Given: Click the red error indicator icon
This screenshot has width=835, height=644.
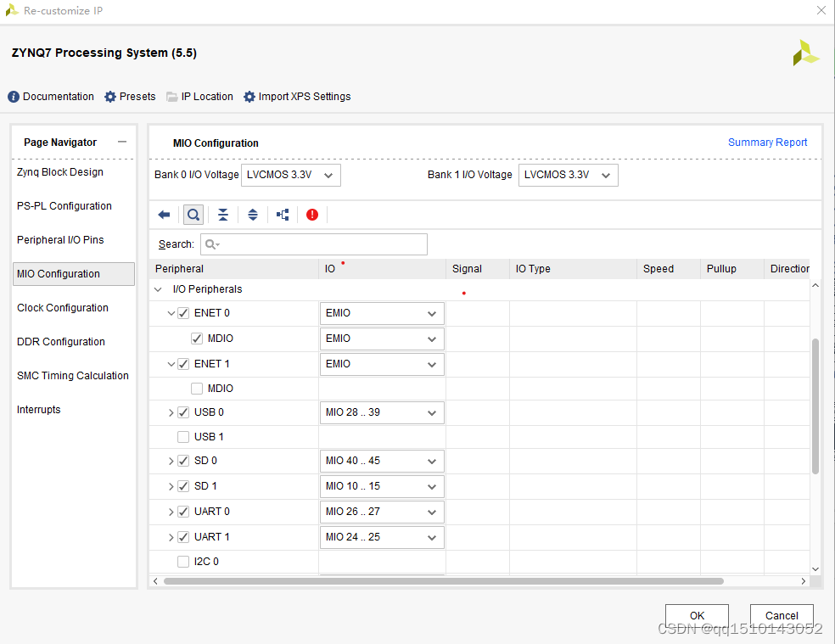Looking at the screenshot, I should (312, 215).
